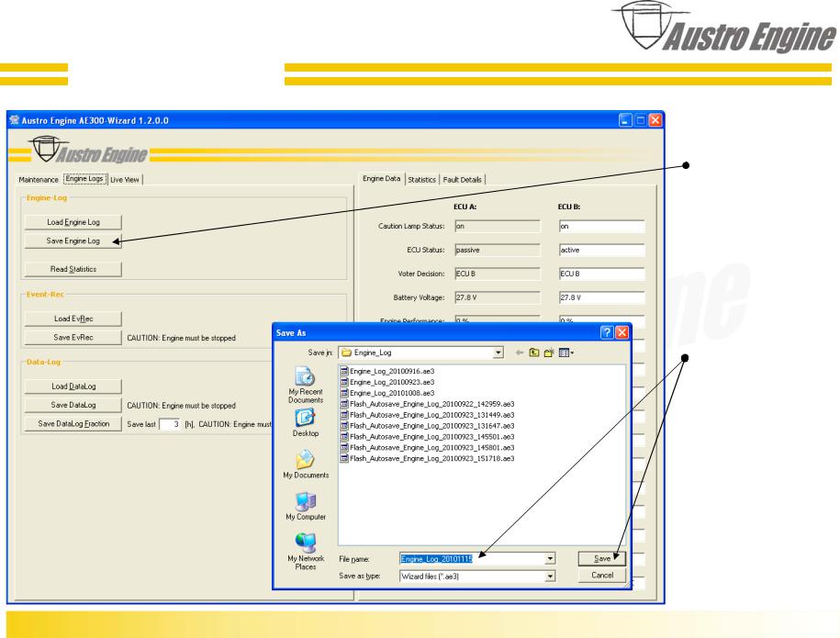Viewport: 840px width, 638px height.
Task: Go up one folder level icon
Action: (x=534, y=353)
